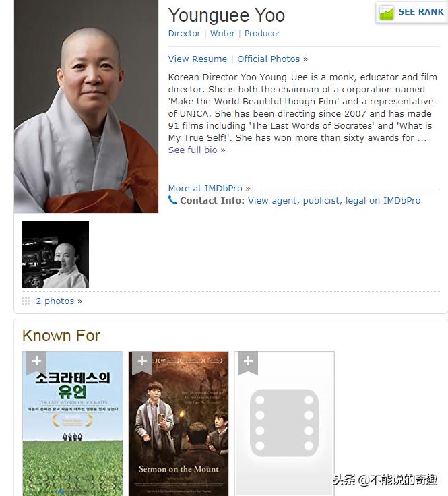Open the Director filmography link
448x496 pixels.
coord(185,34)
